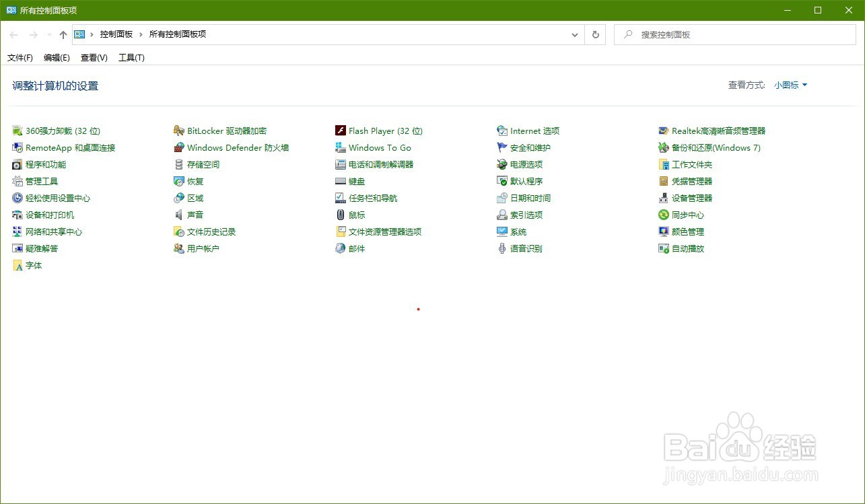Click 控制面板 breadcrumb segment

tap(116, 34)
